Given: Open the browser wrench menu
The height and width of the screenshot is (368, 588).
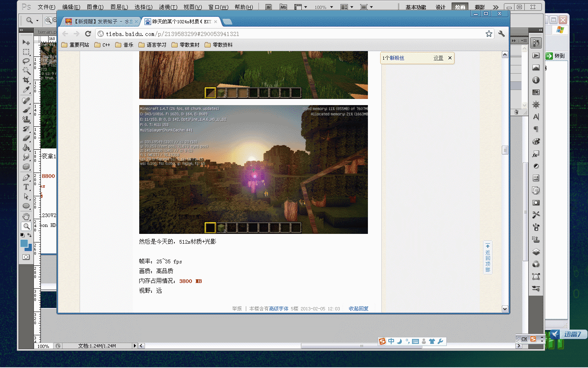Looking at the screenshot, I should point(502,34).
